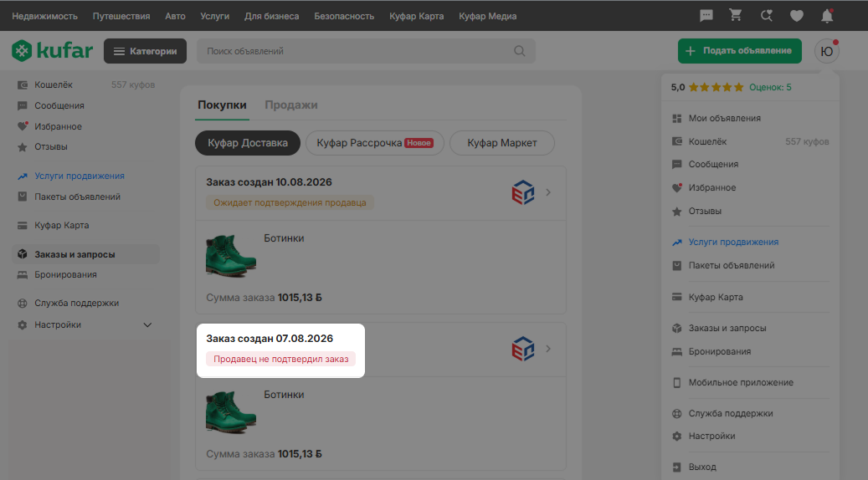The width and height of the screenshot is (868, 480).
Task: Click Подать объявление button
Action: [740, 51]
